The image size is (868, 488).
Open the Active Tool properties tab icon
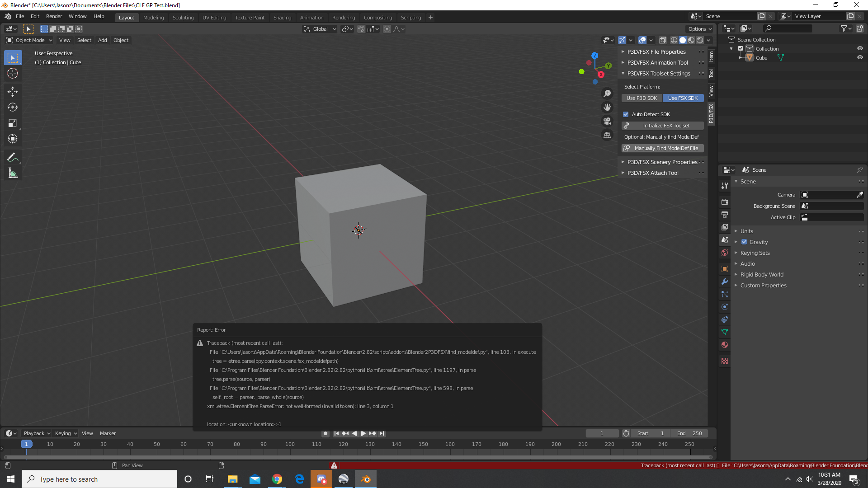pos(725,186)
